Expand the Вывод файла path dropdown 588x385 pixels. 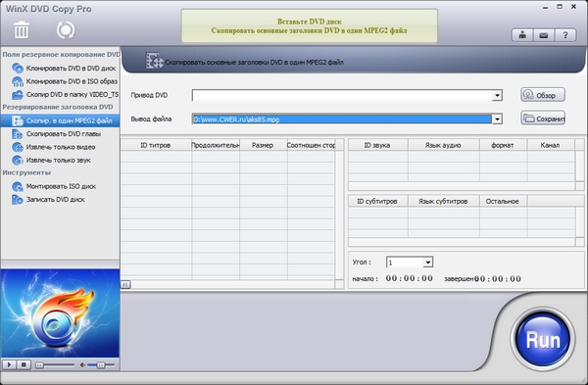497,120
